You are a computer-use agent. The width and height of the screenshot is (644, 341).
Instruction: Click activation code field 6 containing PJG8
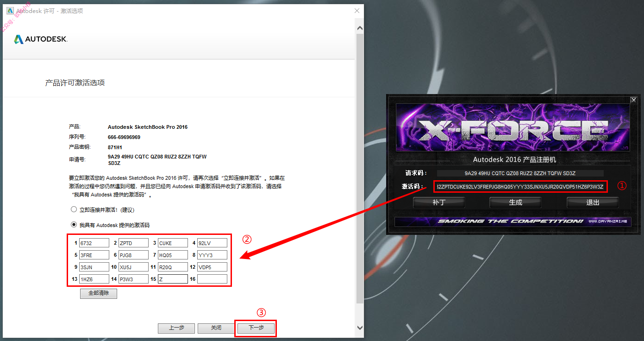pos(133,255)
